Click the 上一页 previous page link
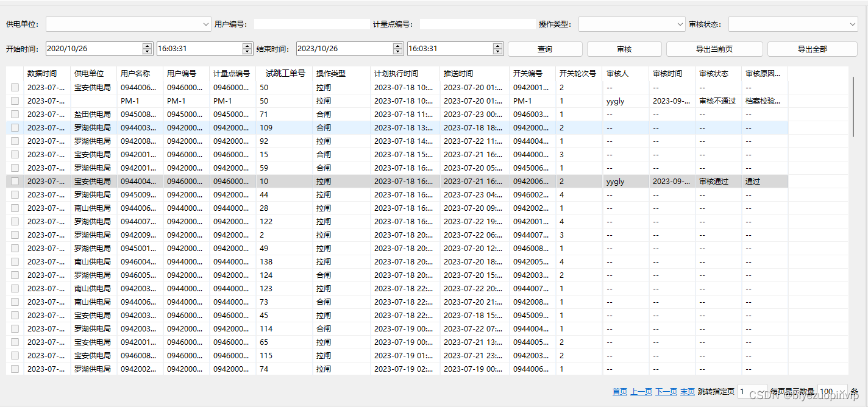This screenshot has height=407, width=868. pos(641,392)
